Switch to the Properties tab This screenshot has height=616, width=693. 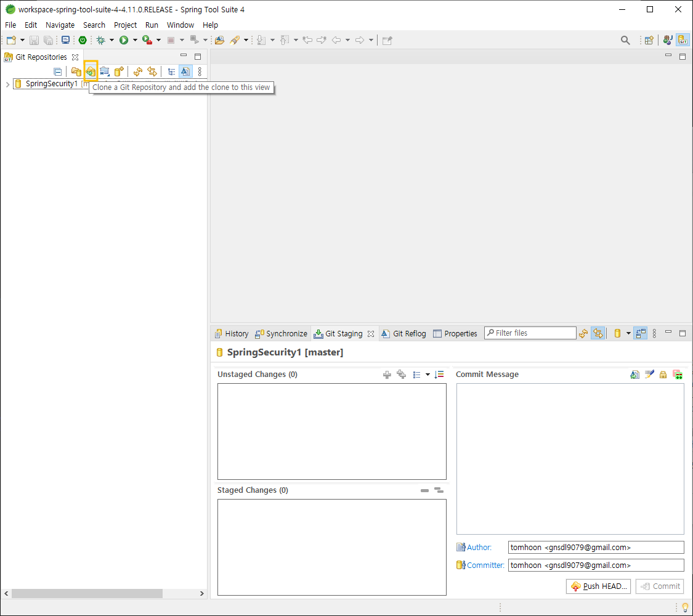coord(455,334)
